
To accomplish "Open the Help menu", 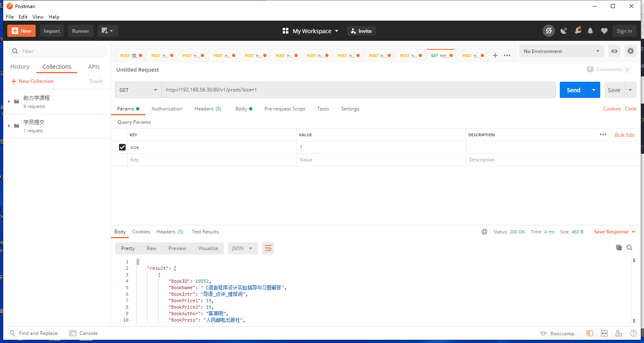I will [x=54, y=17].
